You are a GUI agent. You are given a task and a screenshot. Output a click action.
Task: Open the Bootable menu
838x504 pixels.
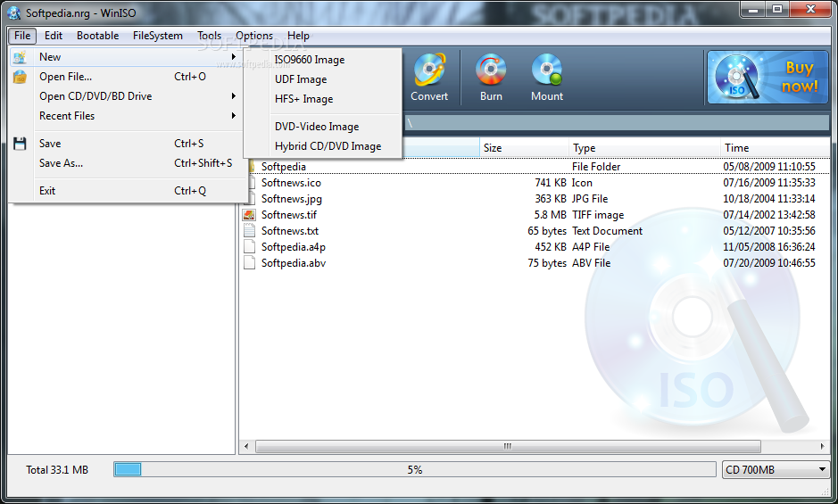[98, 36]
